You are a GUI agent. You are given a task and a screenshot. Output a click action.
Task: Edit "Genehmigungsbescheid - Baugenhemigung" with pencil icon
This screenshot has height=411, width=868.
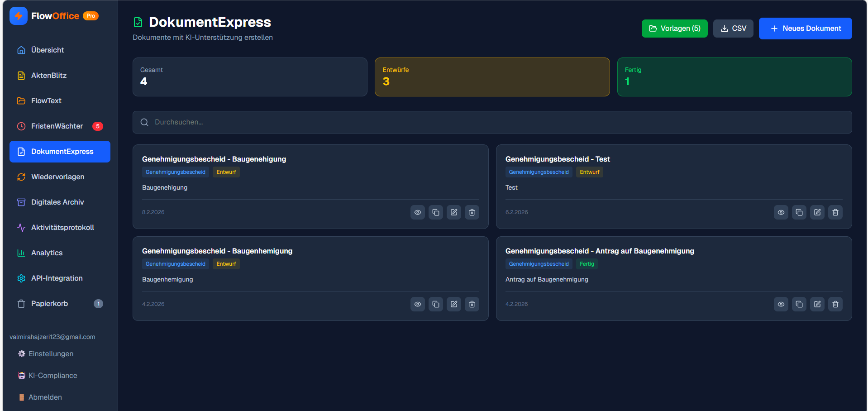pos(453,304)
